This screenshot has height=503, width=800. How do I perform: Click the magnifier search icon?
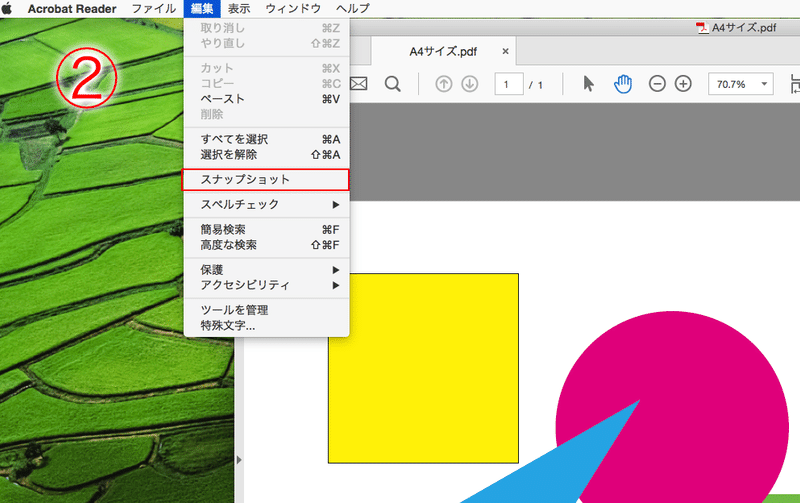point(392,84)
